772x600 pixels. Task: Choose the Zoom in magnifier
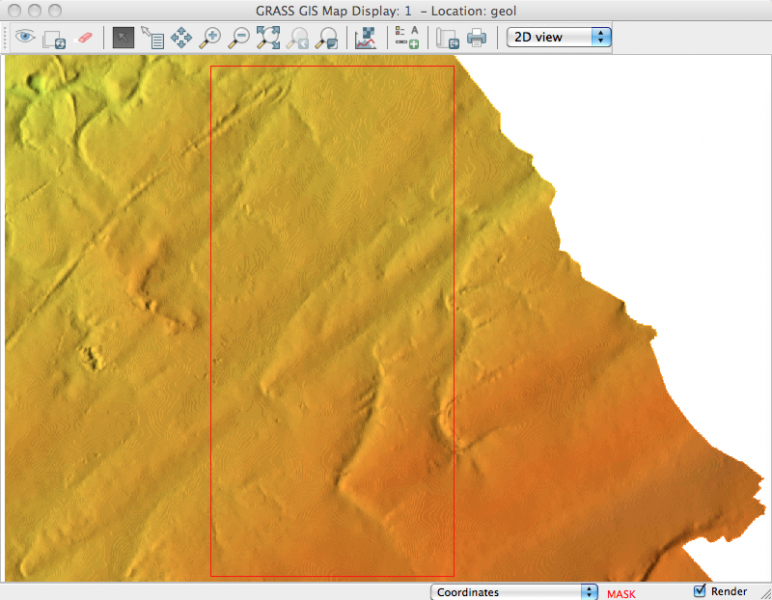click(210, 38)
